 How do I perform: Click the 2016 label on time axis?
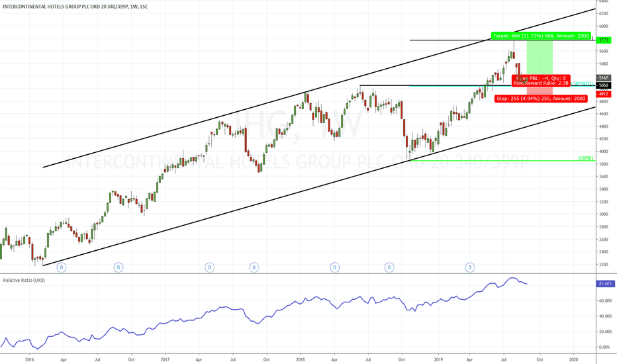click(29, 359)
